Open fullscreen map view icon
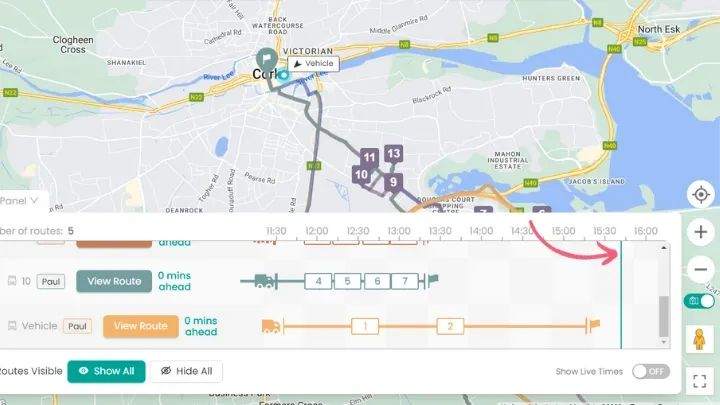Viewport: 720px width, 405px height. click(x=699, y=381)
